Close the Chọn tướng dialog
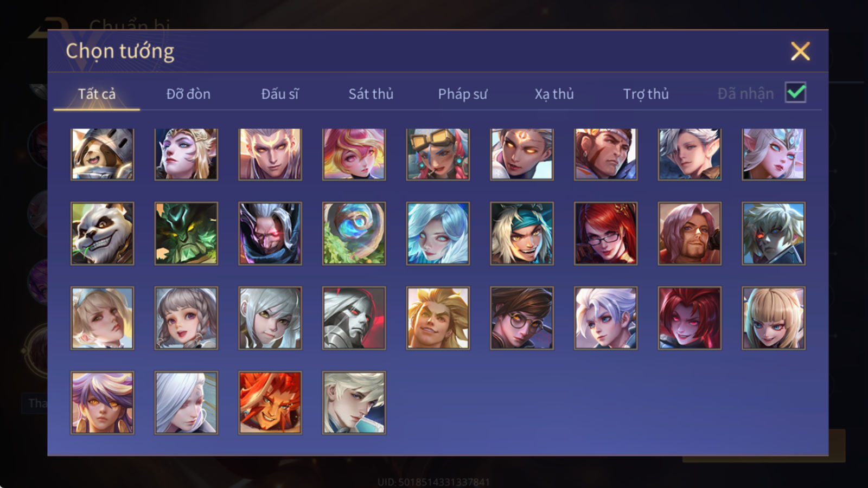868x488 pixels. (800, 52)
